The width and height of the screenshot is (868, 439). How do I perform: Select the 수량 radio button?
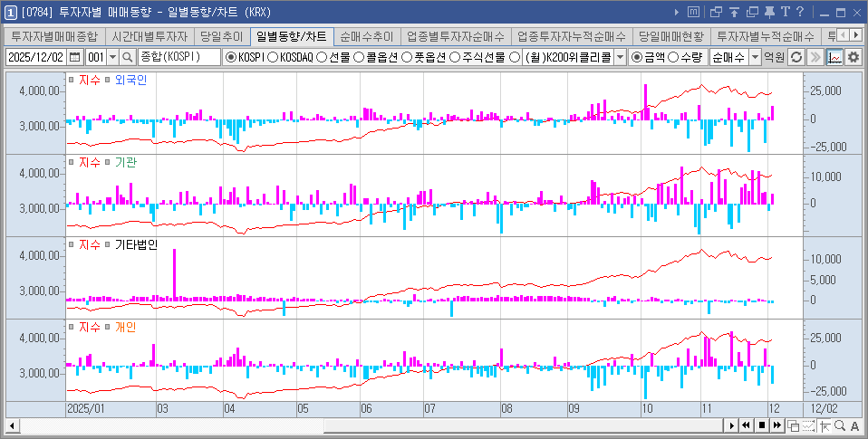(674, 57)
